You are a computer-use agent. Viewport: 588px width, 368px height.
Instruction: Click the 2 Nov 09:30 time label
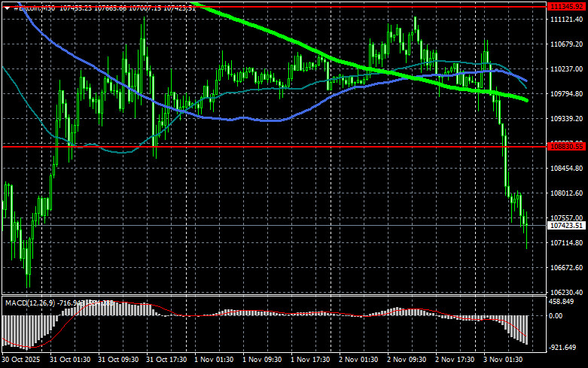(407, 360)
